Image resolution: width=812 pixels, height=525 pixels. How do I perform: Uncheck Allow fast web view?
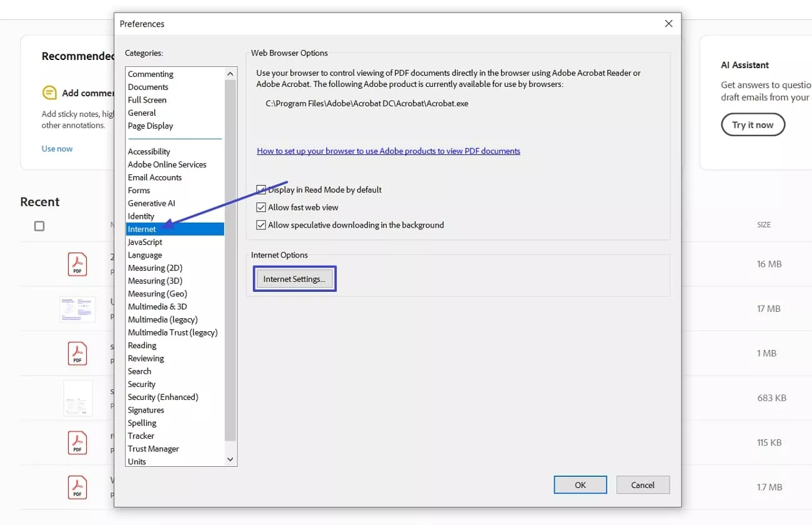(260, 207)
